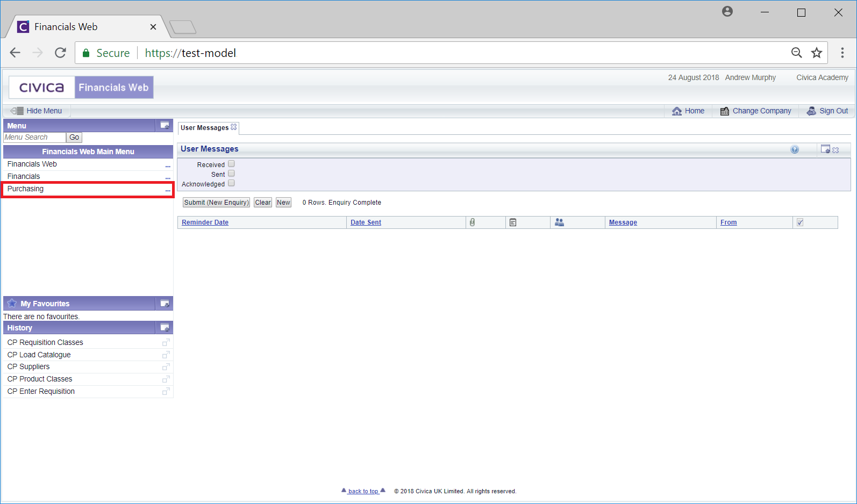Screen dimensions: 857x504
Task: Click the browser zoom magnifier icon
Action: [797, 53]
